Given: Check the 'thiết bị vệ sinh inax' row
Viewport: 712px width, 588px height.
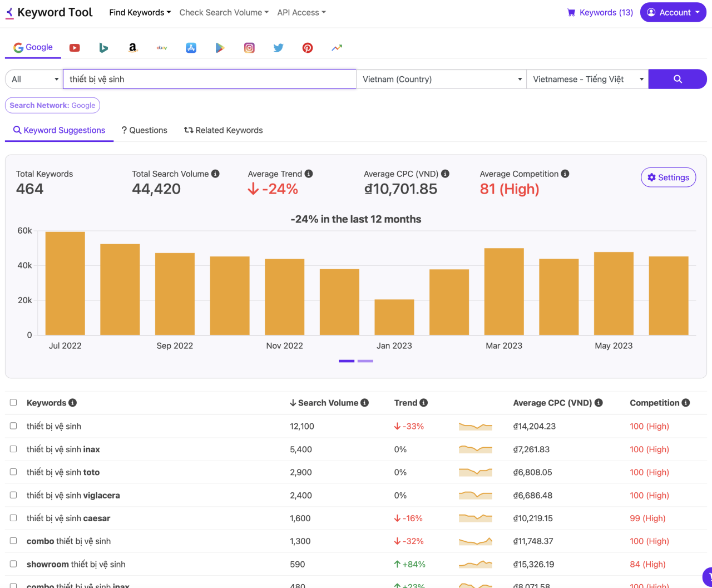Looking at the screenshot, I should tap(13, 449).
